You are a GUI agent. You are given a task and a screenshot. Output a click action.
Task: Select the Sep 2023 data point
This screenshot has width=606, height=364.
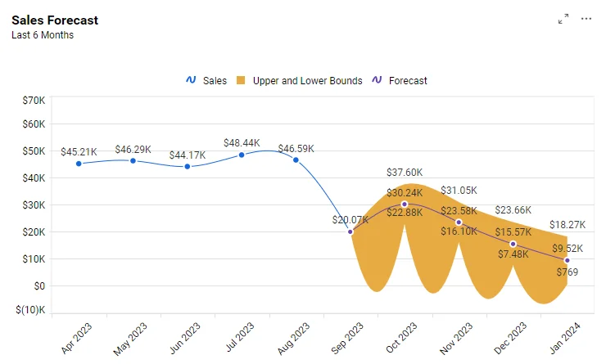point(350,231)
